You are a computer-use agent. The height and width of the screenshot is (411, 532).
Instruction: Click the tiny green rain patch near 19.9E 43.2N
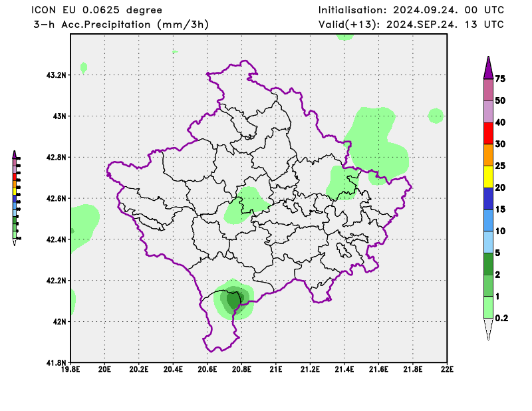pos(84,68)
